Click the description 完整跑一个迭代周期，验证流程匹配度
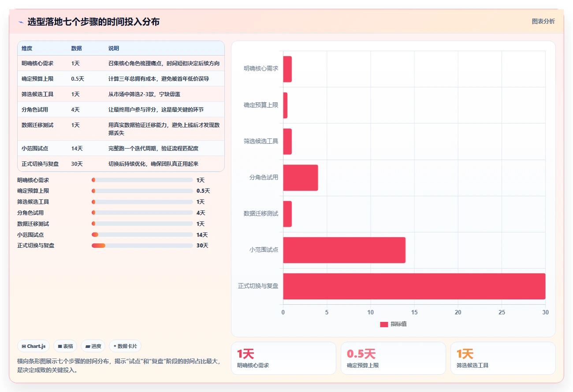573x392 pixels. coord(153,149)
